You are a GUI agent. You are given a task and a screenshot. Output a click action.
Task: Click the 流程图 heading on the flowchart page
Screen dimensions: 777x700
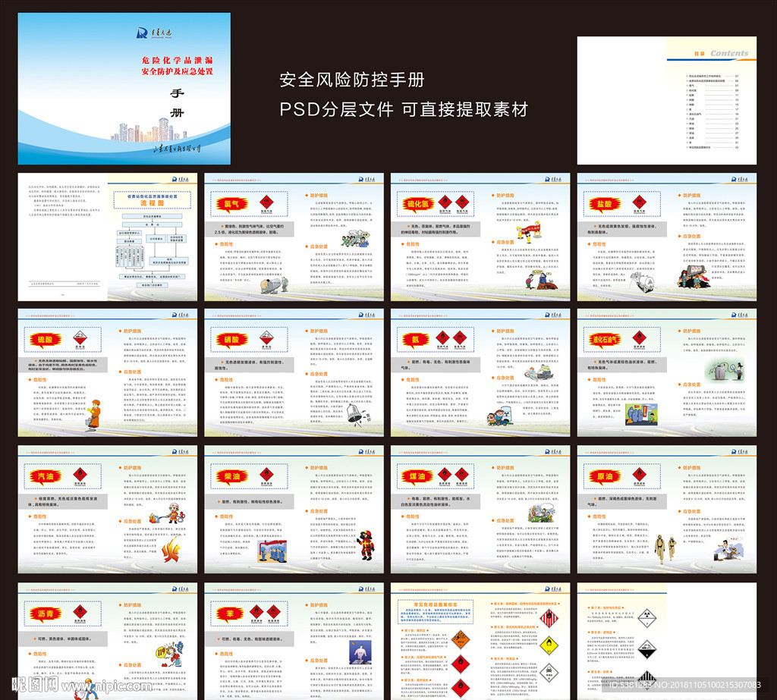click(152, 203)
